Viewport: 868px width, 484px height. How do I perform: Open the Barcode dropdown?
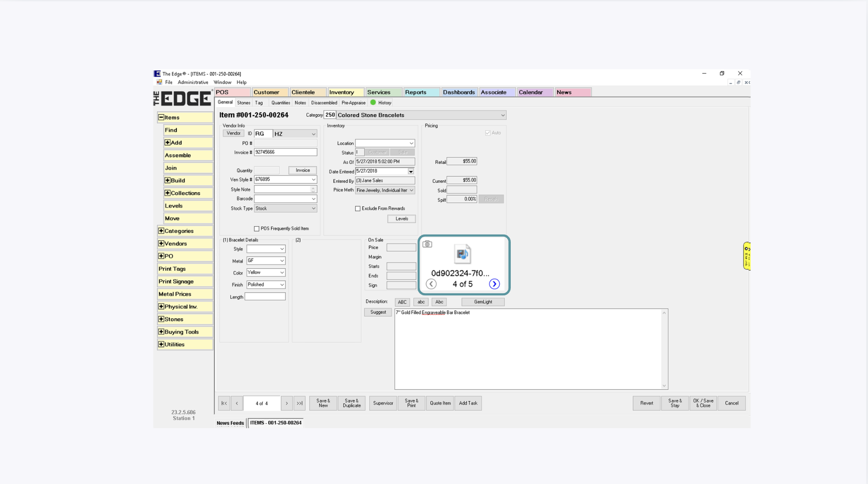point(313,199)
